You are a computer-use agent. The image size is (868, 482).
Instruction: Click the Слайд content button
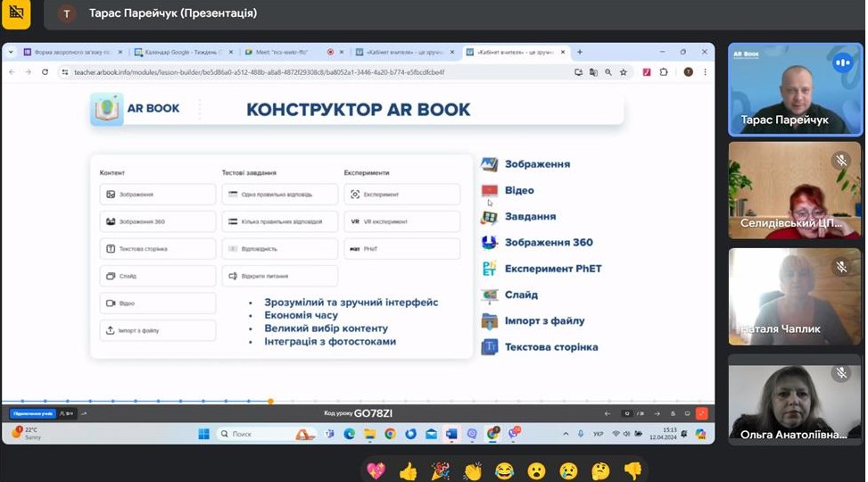coord(158,276)
